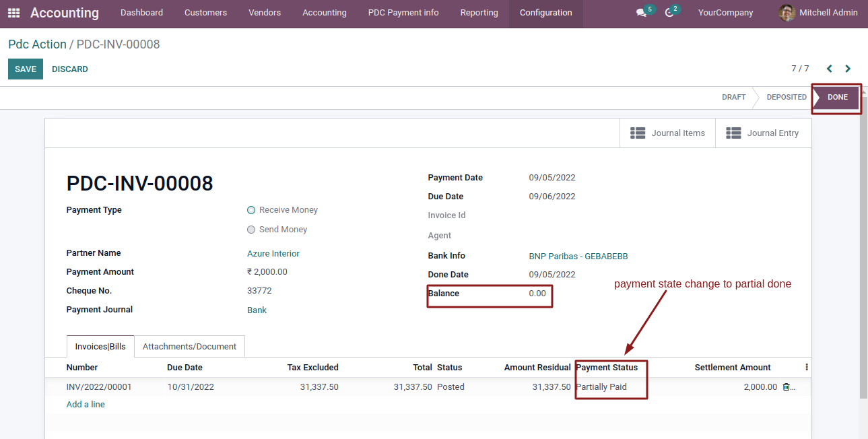Click the Due Date 09/06/2022 value

click(x=552, y=197)
